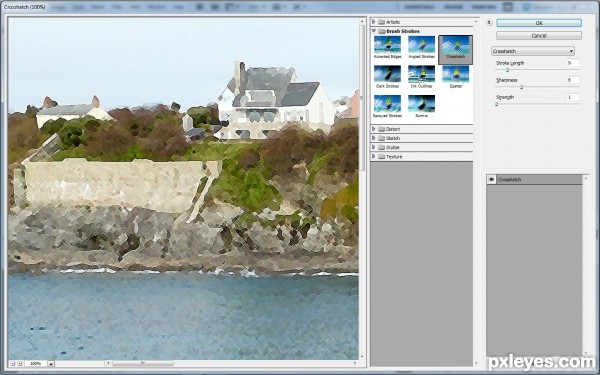Click the Distort folder icon

click(x=381, y=129)
